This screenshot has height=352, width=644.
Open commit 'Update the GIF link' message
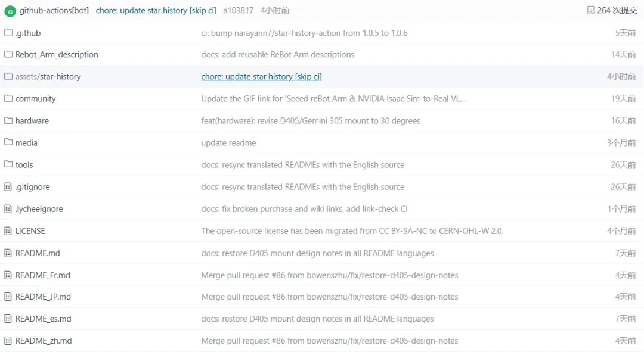[x=333, y=99]
